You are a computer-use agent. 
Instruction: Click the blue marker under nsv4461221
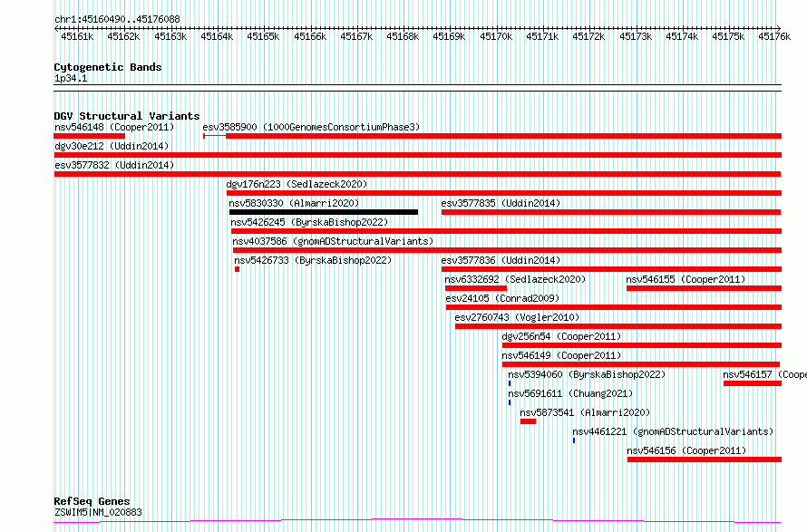point(574,440)
